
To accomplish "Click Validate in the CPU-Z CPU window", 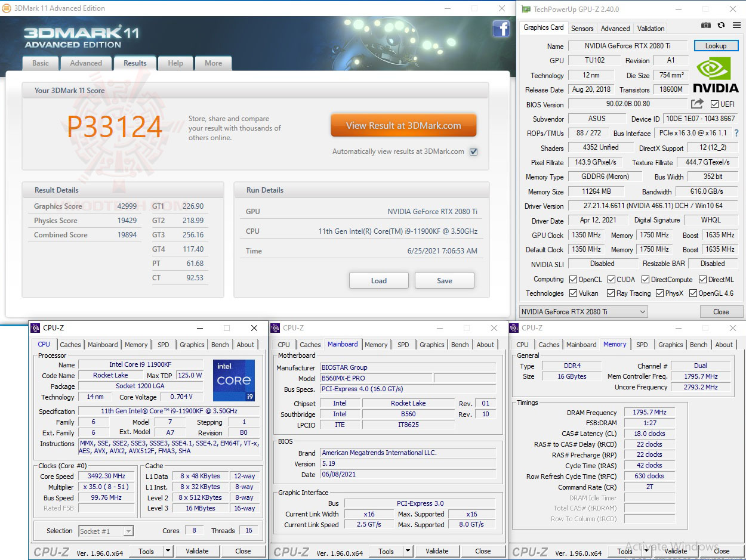I will (x=197, y=552).
